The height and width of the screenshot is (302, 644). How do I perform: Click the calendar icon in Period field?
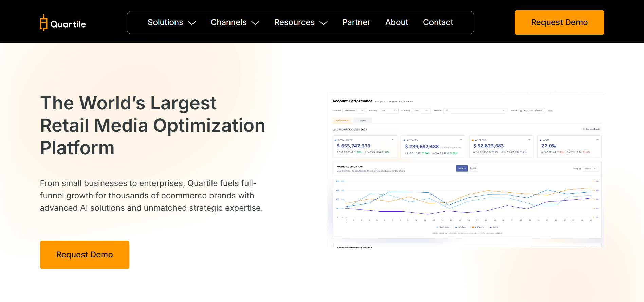521,111
